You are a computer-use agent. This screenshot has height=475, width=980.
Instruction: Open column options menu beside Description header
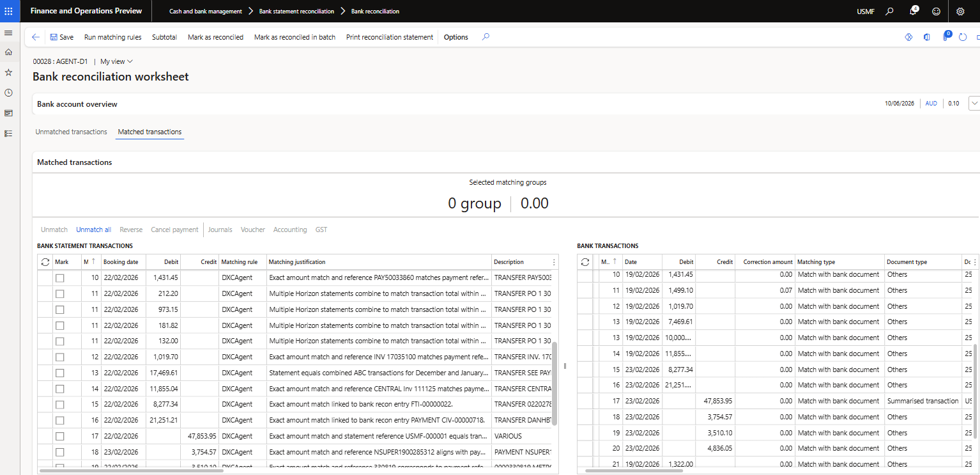554,262
